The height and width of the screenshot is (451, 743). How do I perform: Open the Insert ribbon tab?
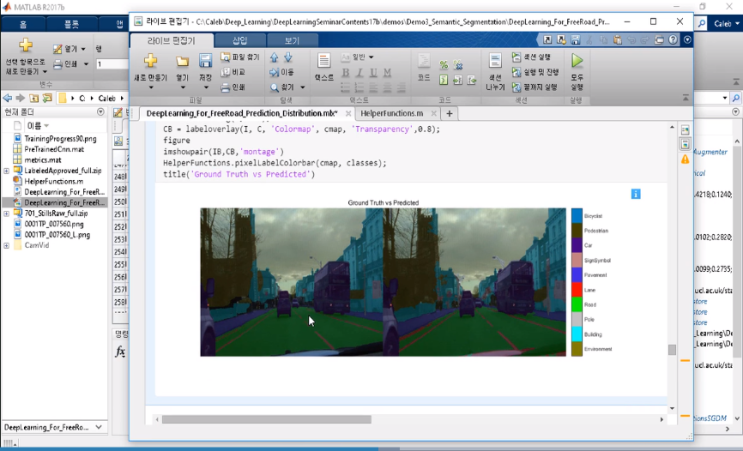point(240,41)
